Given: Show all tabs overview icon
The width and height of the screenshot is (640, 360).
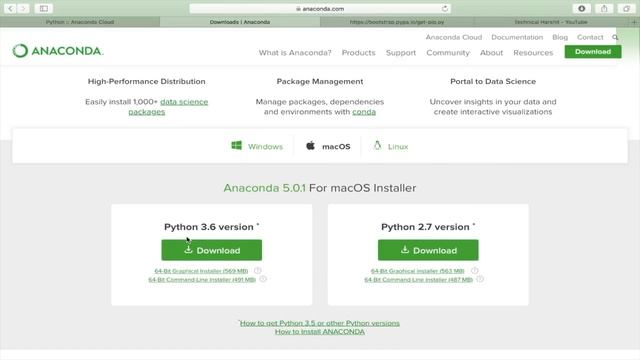Looking at the screenshot, I should (x=627, y=8).
